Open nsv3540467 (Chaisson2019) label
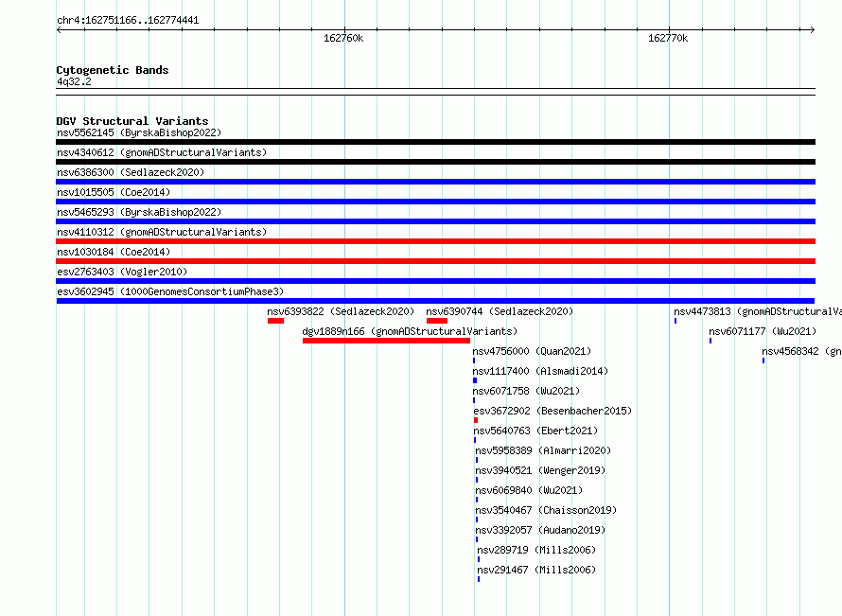The image size is (842, 616). tap(546, 510)
